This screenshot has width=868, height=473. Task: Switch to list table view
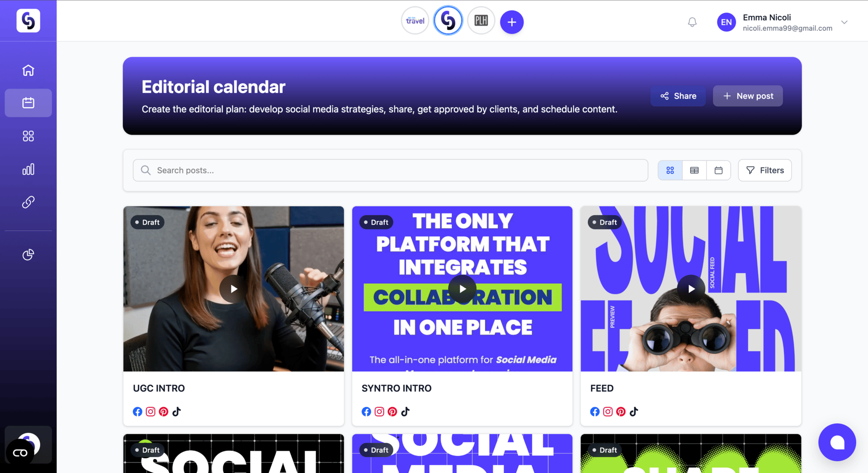pos(694,170)
